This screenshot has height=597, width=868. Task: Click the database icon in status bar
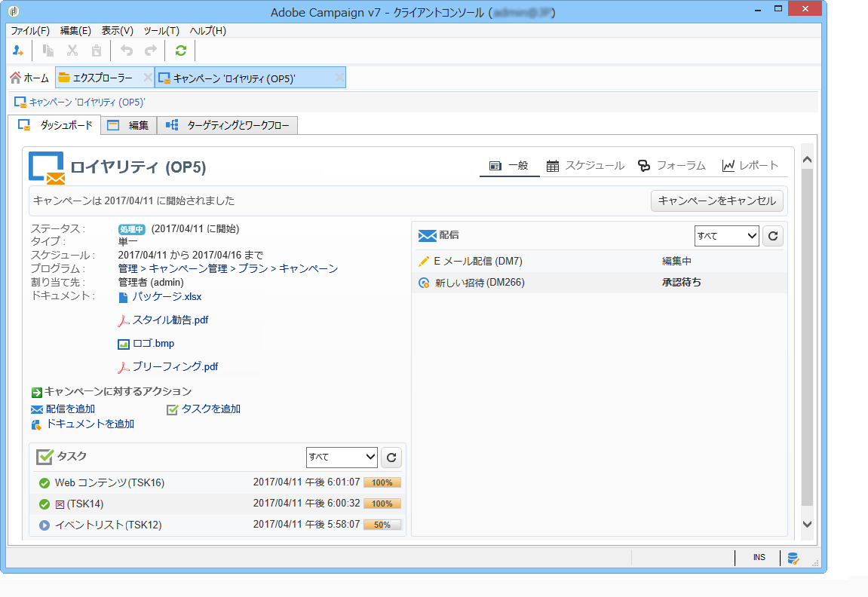[x=793, y=558]
